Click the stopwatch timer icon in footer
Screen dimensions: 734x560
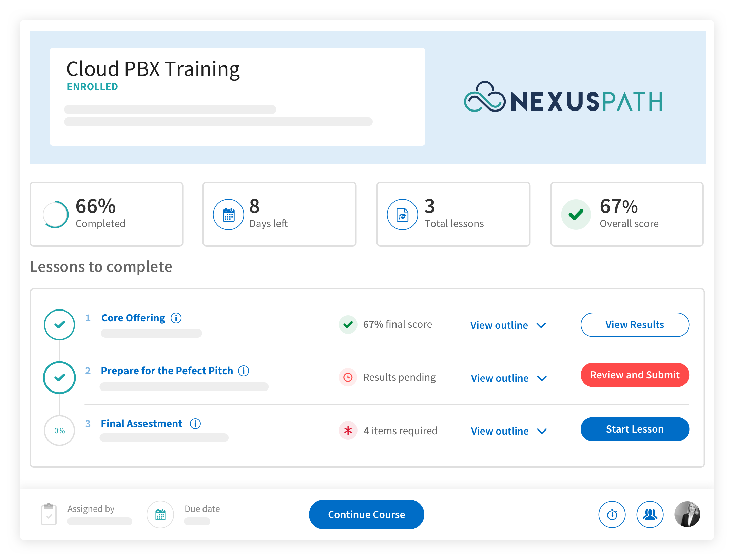[x=612, y=515]
